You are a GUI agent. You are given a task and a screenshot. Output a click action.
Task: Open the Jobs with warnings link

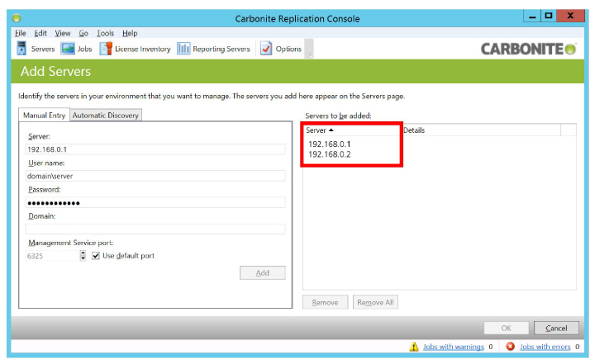point(454,347)
